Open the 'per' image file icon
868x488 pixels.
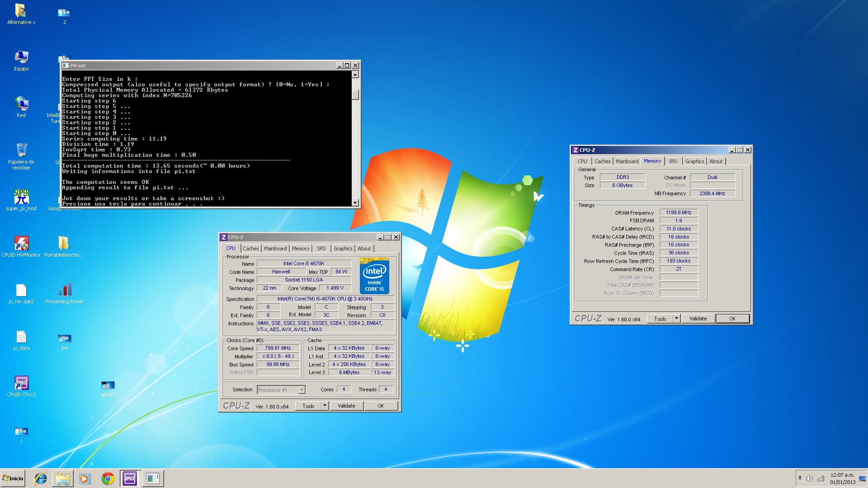[65, 342]
